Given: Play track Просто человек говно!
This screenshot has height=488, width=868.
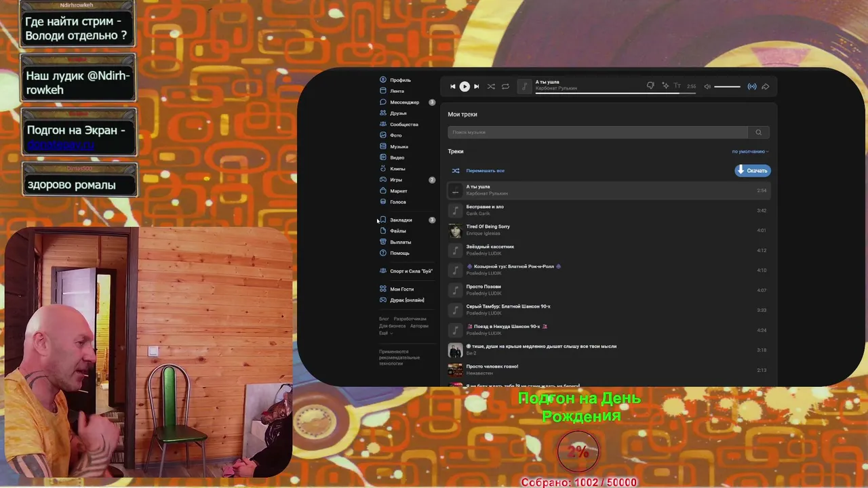Looking at the screenshot, I should pos(609,370).
